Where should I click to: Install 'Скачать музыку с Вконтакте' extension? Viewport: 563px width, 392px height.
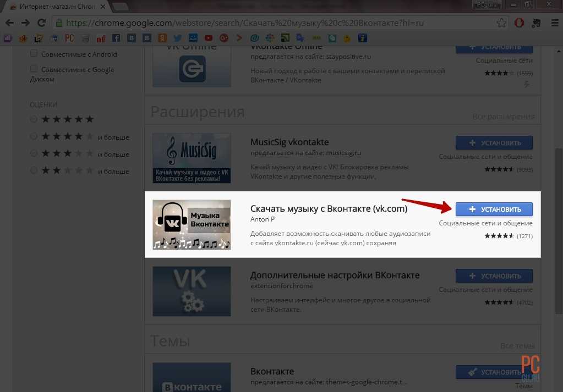[494, 209]
